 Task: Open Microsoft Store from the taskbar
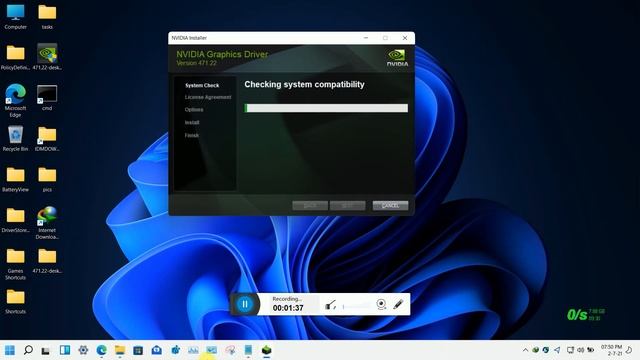pyautogui.click(x=138, y=350)
